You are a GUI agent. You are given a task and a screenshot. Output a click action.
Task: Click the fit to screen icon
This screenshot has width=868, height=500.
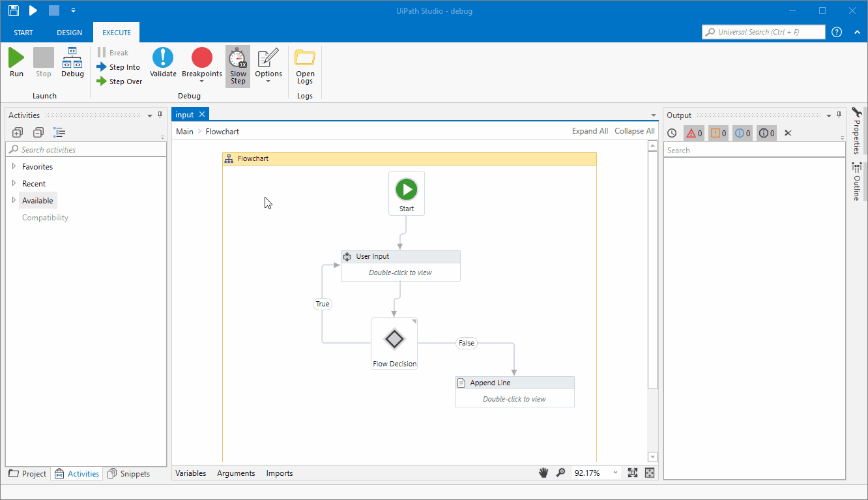[633, 473]
